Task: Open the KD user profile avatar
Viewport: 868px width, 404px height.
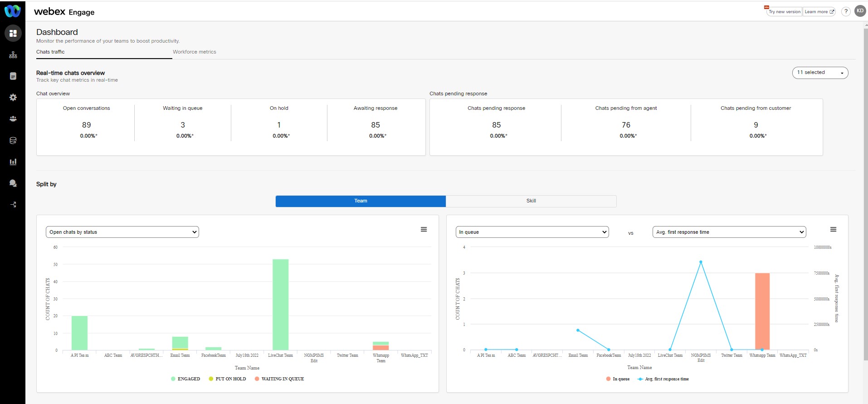Action: pyautogui.click(x=860, y=11)
